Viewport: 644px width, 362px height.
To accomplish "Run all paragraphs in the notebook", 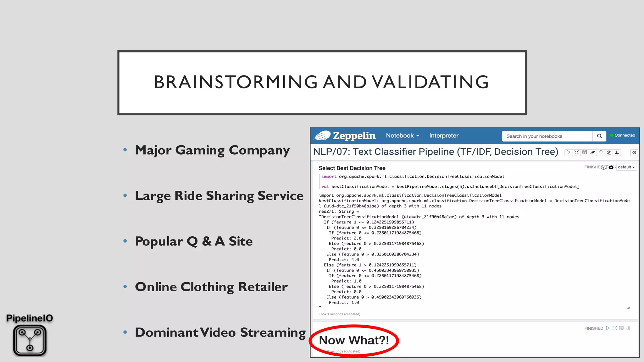I will (569, 152).
